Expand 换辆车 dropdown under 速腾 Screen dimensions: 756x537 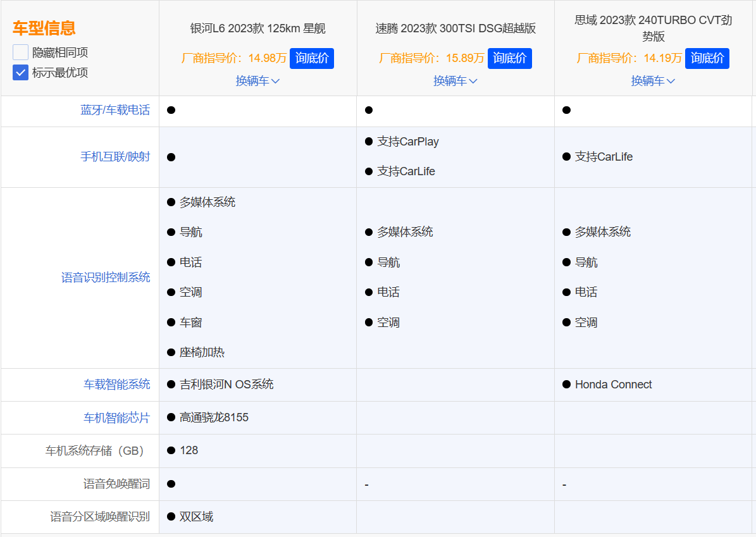455,81
